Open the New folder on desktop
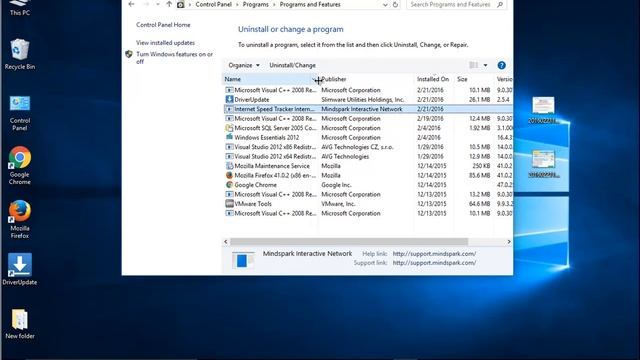Image resolution: width=640 pixels, height=360 pixels. click(20, 324)
